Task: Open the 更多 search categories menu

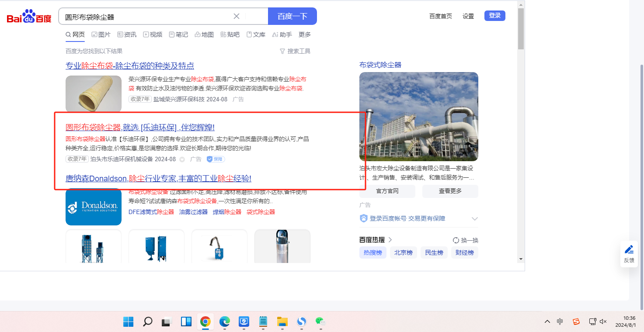Action: 305,35
